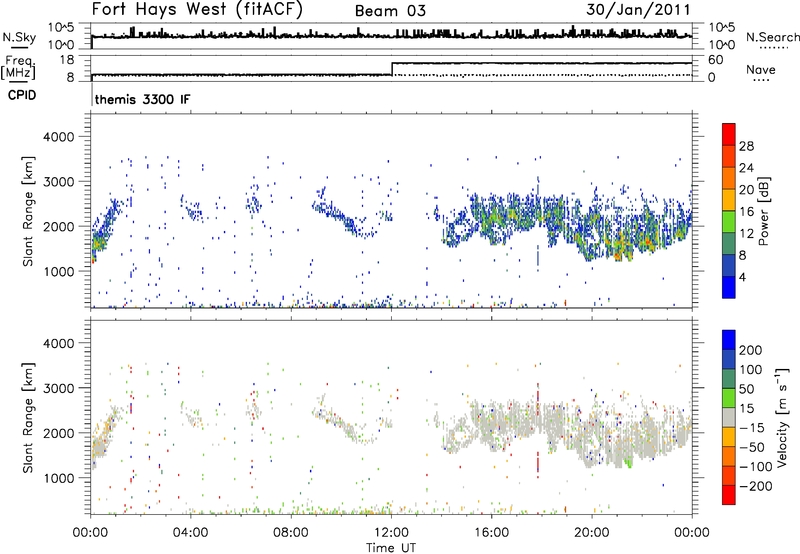Click the "Freq. [MHz]" axis label
This screenshot has height=554, width=800.
pos(19,68)
